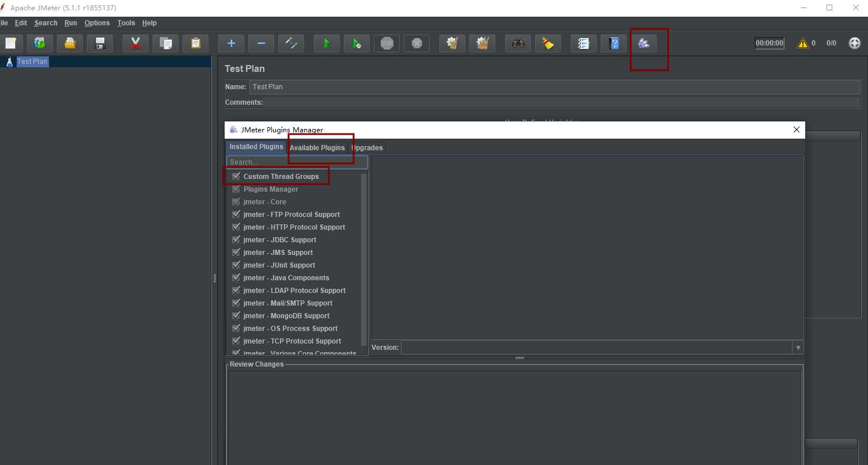Toggle jmeter - OS Process Support checkbox
This screenshot has height=465, width=868.
236,328
